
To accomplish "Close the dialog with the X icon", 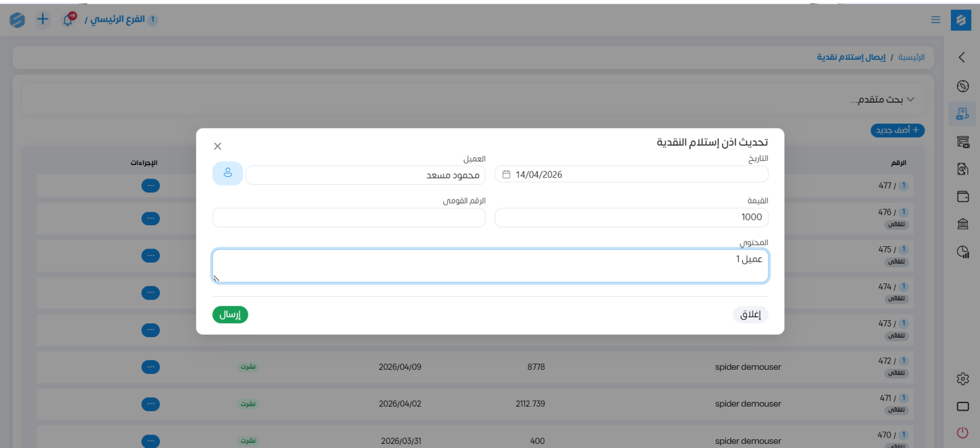I will (x=218, y=146).
